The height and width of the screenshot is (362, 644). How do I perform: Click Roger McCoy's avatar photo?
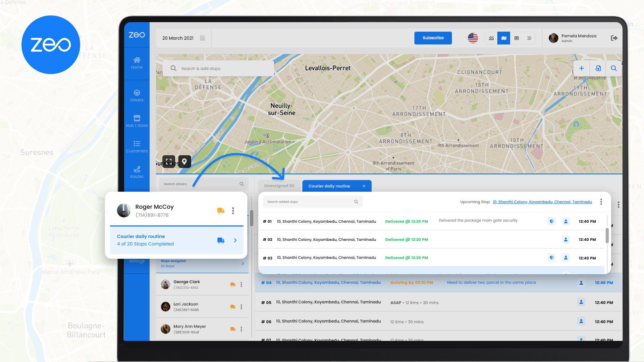click(x=124, y=210)
